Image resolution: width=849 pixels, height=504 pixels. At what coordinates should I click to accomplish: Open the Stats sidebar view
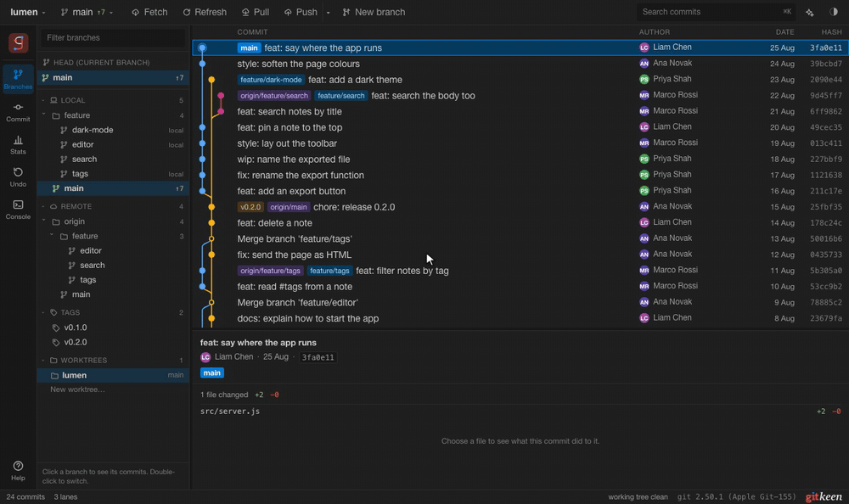(x=18, y=144)
